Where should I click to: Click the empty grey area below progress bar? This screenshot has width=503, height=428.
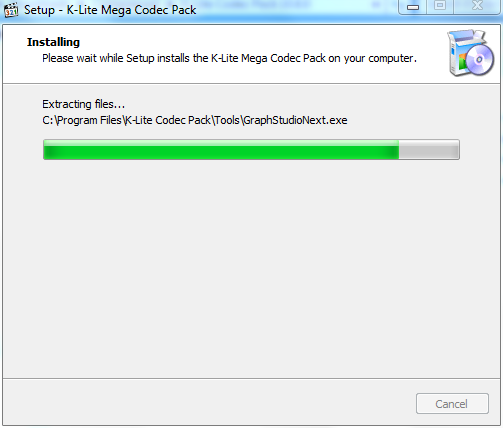tap(251, 267)
